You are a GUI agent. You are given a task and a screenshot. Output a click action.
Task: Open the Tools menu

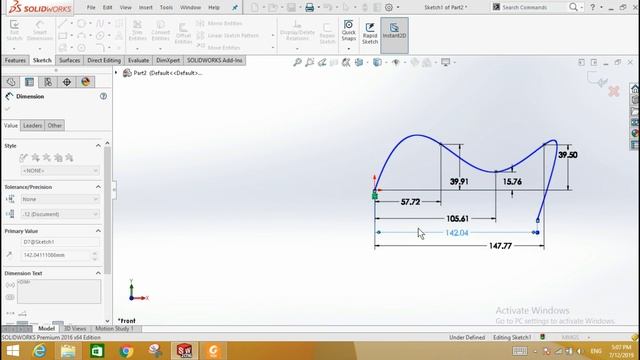[x=166, y=7]
